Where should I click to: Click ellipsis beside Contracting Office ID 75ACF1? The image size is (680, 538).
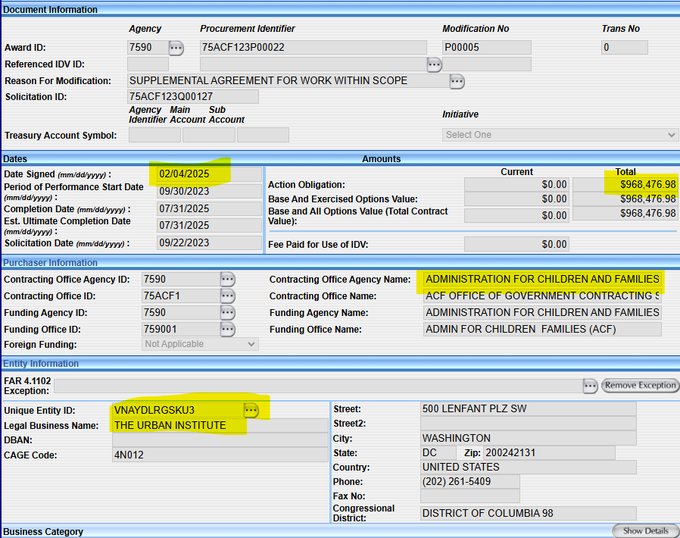(228, 296)
